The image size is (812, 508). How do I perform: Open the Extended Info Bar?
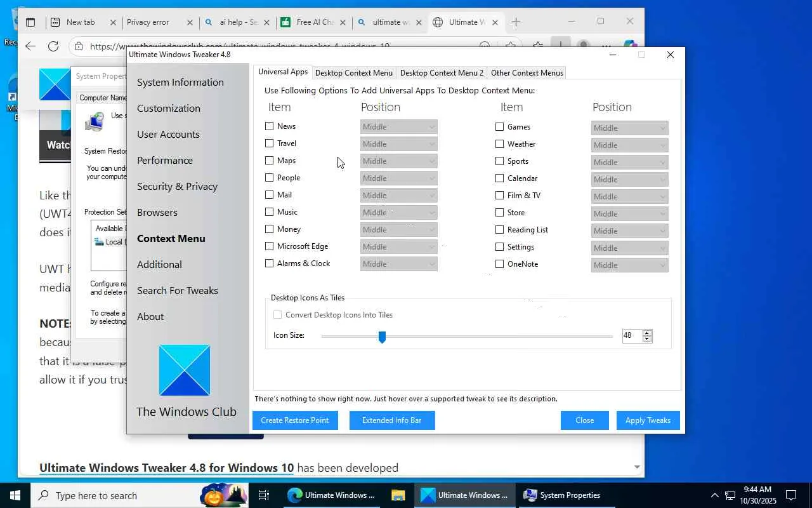[392, 420]
